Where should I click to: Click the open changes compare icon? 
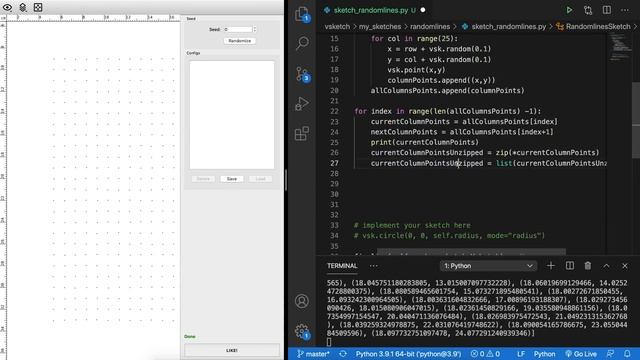[x=588, y=10]
